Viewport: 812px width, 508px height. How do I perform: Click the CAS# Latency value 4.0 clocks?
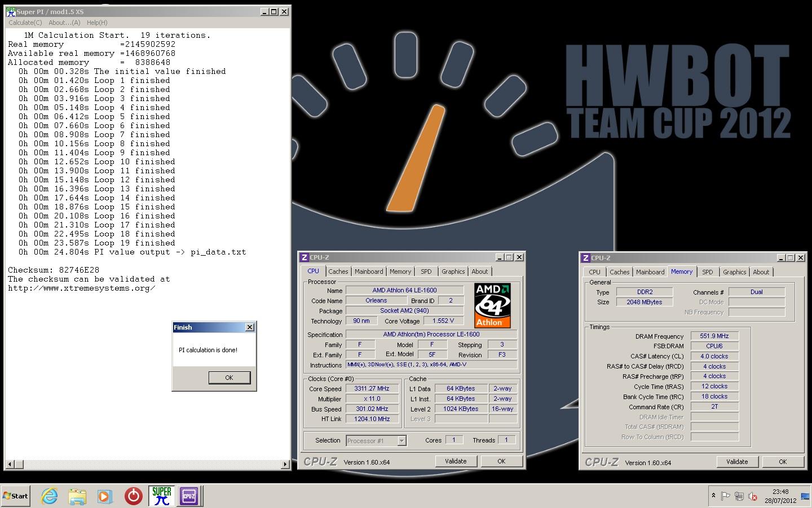(x=714, y=356)
